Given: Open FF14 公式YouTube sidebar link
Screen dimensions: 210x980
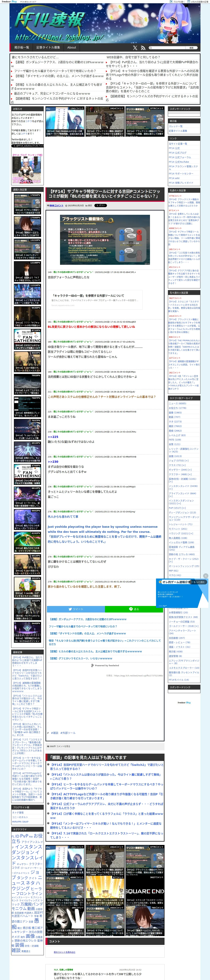Looking at the screenshot, I should (179, 162).
